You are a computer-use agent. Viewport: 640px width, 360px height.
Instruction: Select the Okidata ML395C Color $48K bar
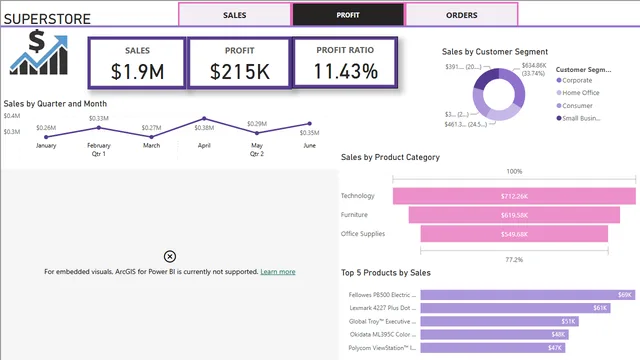(x=495, y=335)
